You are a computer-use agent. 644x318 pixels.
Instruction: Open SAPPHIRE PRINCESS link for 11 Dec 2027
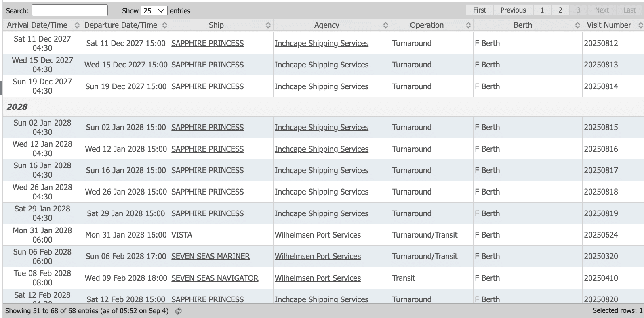pos(207,43)
